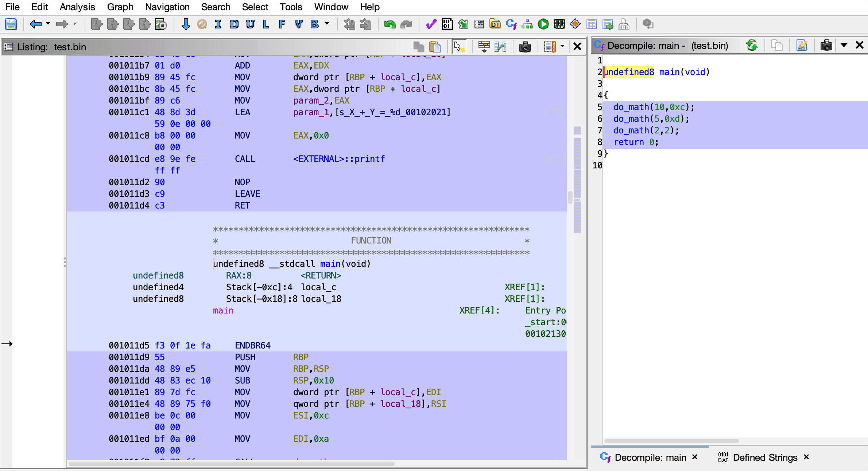Open the Memory Map chip icon
The height and width of the screenshot is (471, 868).
pos(559,24)
